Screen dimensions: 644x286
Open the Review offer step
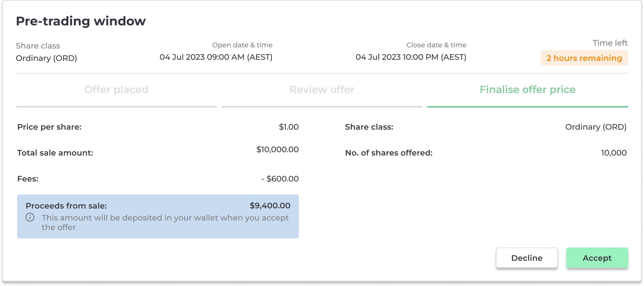[x=322, y=90]
